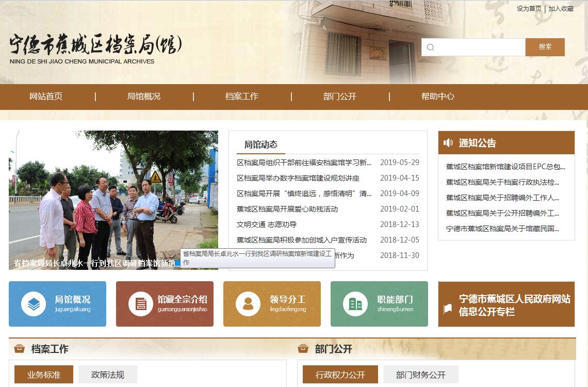Click archive box icon next to 部门公开
The height and width of the screenshot is (387, 588).
pos(303,349)
